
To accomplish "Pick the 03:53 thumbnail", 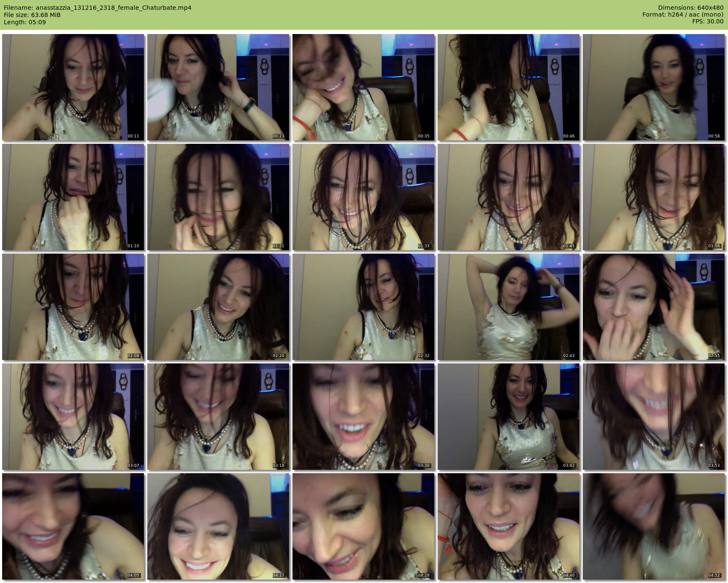I will pos(654,417).
